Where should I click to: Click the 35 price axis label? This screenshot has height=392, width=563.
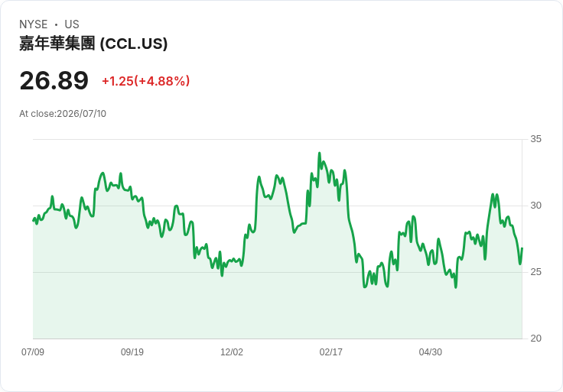(535, 139)
